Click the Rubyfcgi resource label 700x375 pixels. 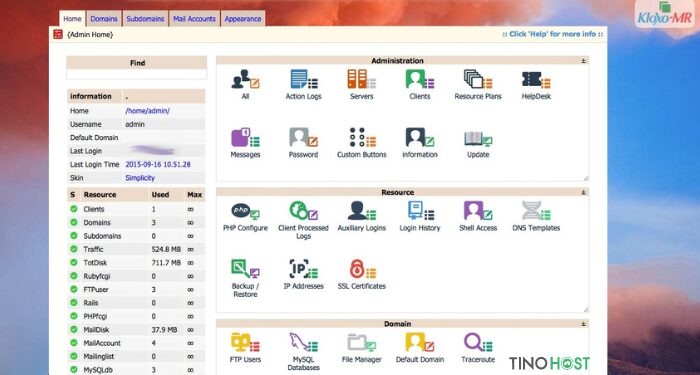pyautogui.click(x=97, y=276)
